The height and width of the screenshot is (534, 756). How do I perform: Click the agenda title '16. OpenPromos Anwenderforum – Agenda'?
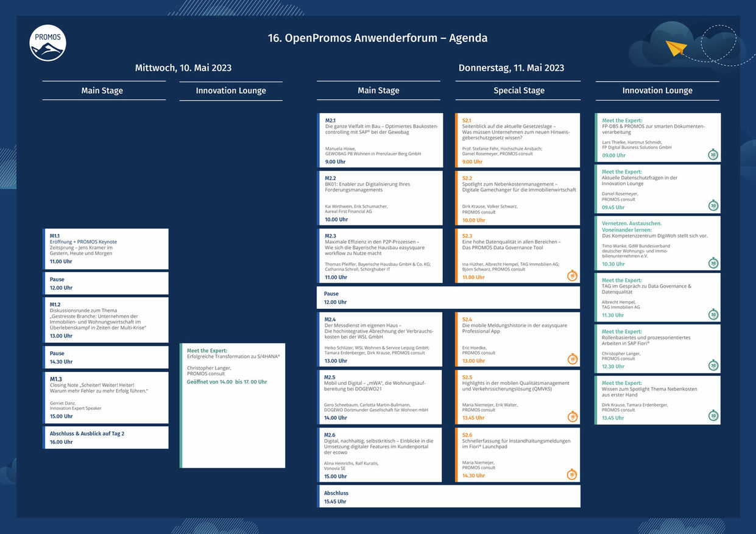pos(378,38)
